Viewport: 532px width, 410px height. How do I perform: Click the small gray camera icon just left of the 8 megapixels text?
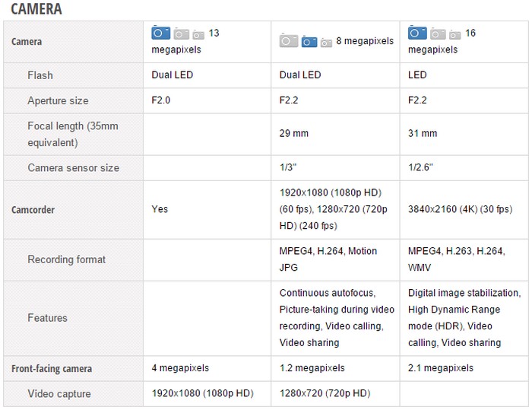(x=326, y=42)
